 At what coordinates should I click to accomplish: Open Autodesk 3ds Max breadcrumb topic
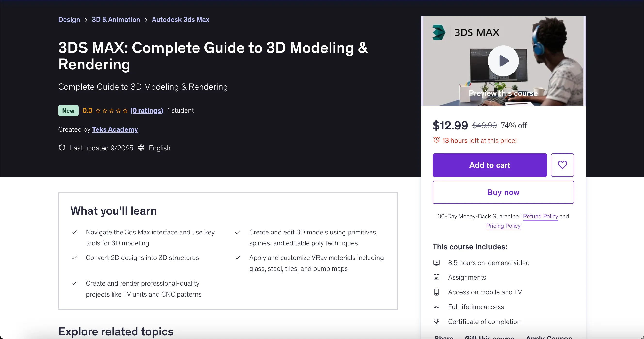180,19
